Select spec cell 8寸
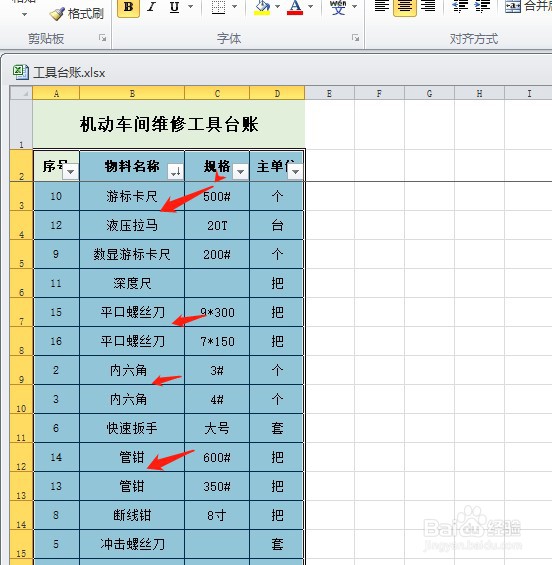This screenshot has width=552, height=565. coord(217,515)
